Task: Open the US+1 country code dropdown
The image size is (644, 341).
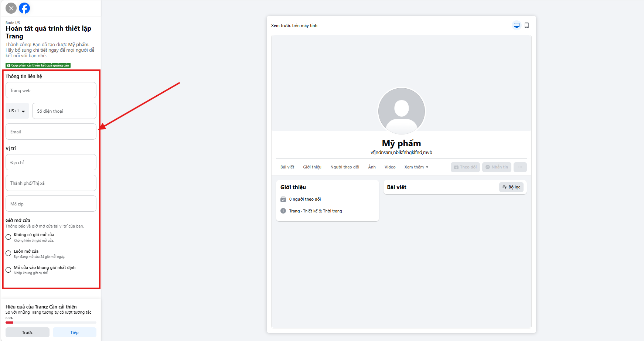Action: (x=17, y=111)
